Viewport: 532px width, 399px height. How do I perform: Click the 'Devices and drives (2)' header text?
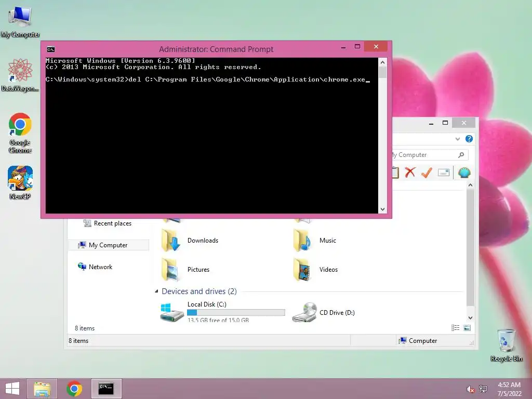click(x=199, y=291)
